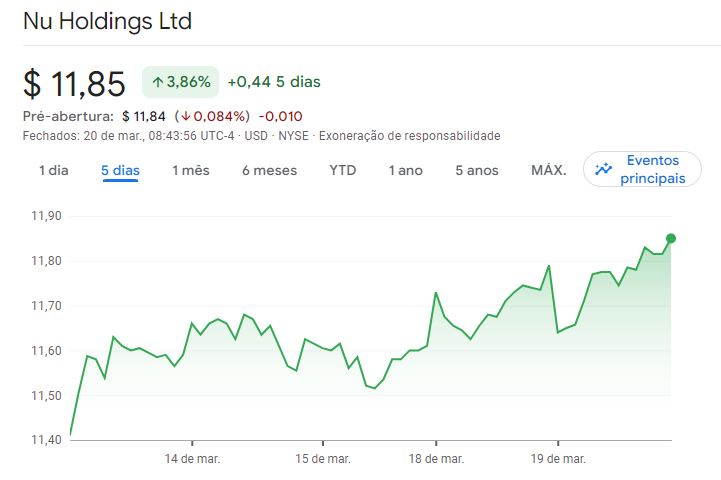This screenshot has height=480, width=721.
Task: Click the 3,86% percentage change badge
Action: point(180,82)
